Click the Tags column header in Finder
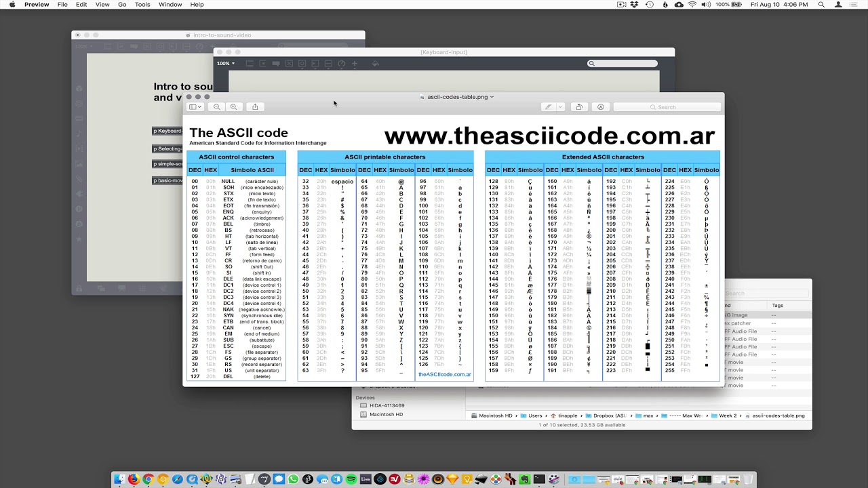This screenshot has height=488, width=868. click(777, 306)
